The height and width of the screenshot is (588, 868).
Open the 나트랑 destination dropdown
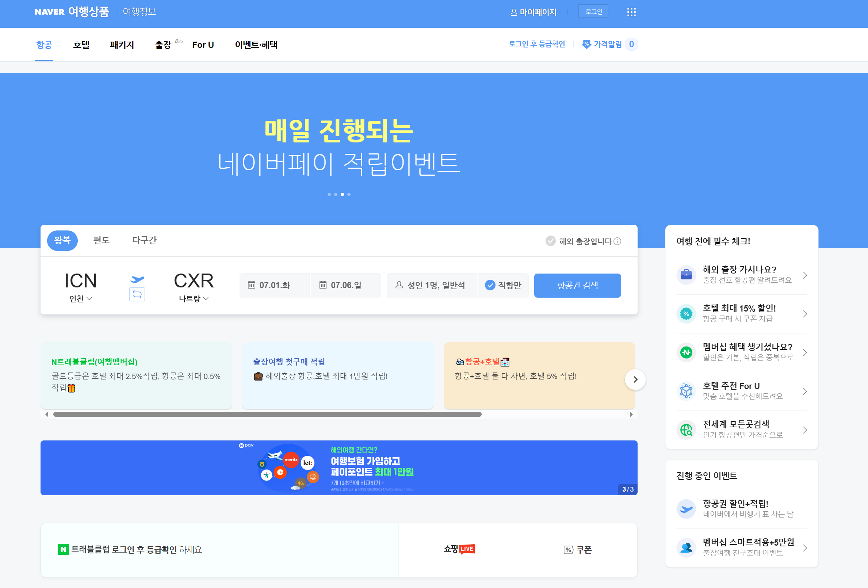(x=194, y=299)
